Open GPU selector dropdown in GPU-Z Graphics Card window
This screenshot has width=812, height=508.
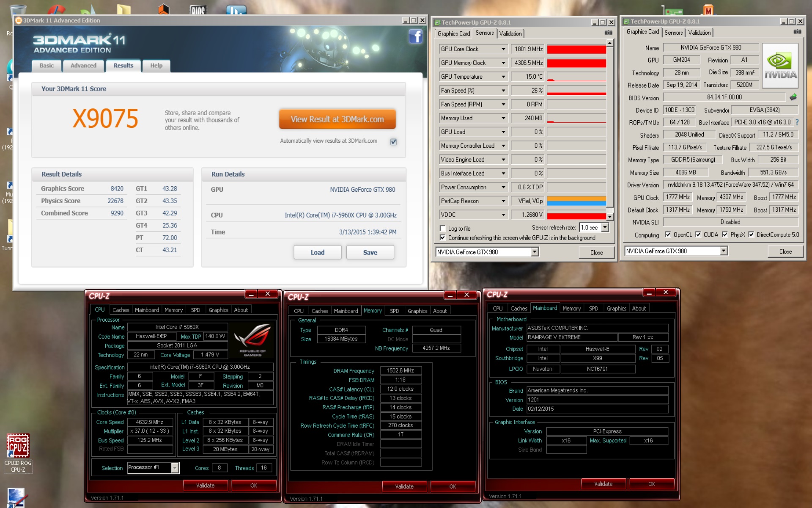724,251
